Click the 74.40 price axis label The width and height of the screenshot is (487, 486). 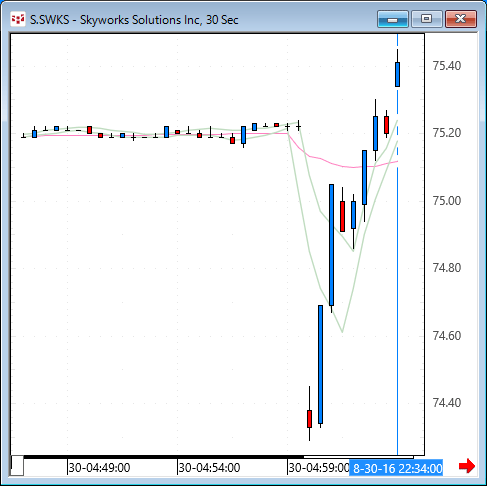click(447, 403)
